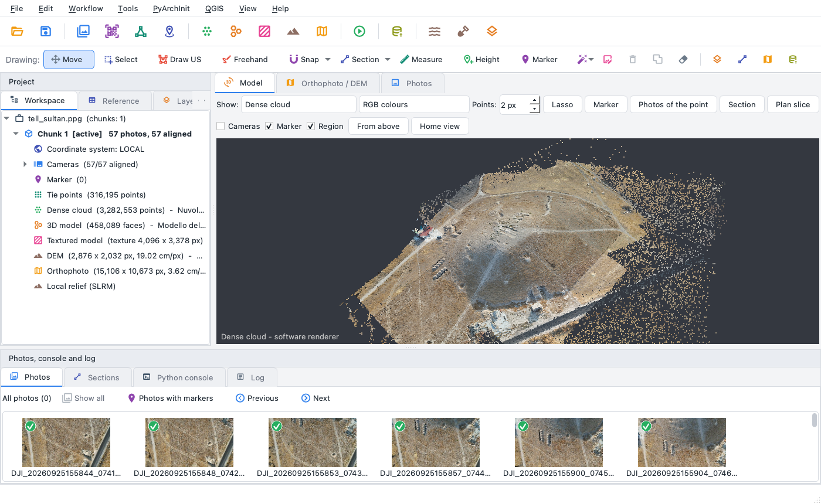Click the pink edit note icon

point(608,59)
